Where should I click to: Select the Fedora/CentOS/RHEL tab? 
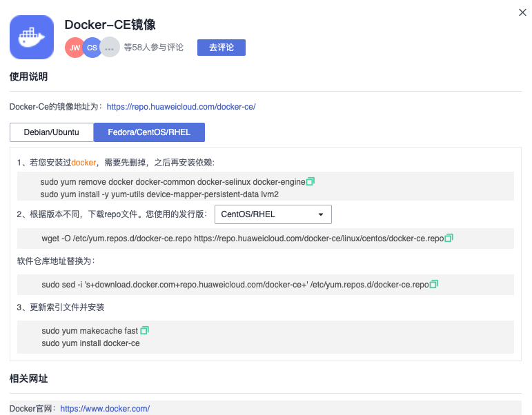[x=149, y=132]
